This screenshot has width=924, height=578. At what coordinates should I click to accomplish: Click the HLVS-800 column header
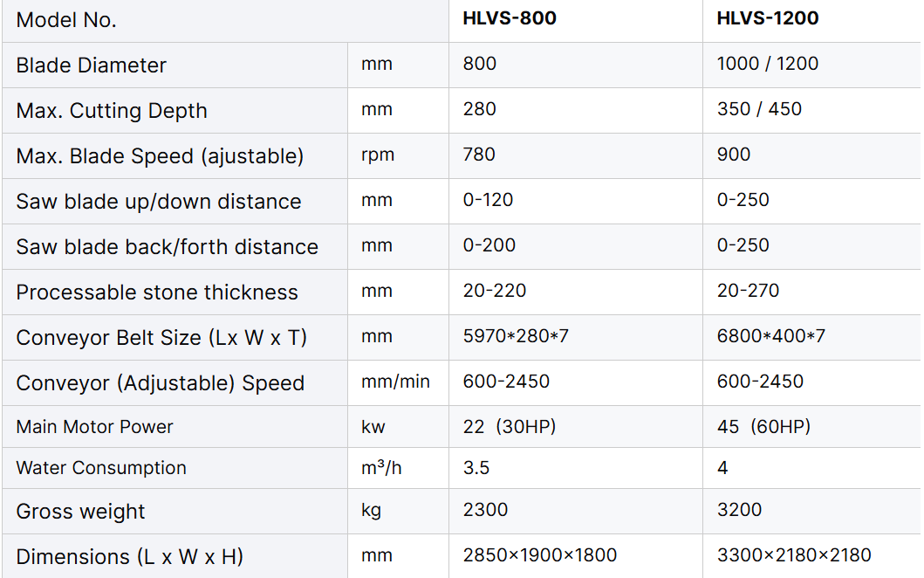tap(510, 18)
